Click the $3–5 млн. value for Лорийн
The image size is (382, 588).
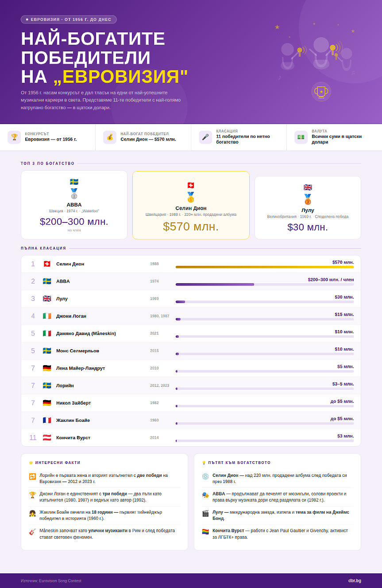[343, 384]
